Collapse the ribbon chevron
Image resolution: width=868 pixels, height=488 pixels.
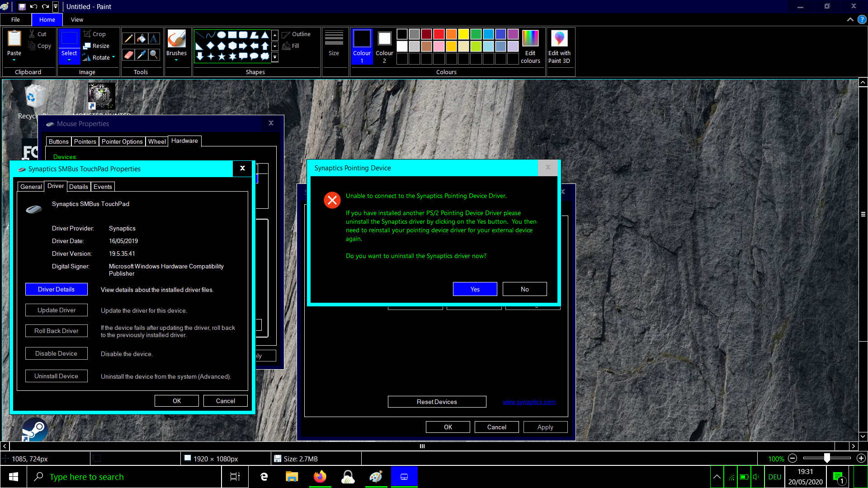850,19
